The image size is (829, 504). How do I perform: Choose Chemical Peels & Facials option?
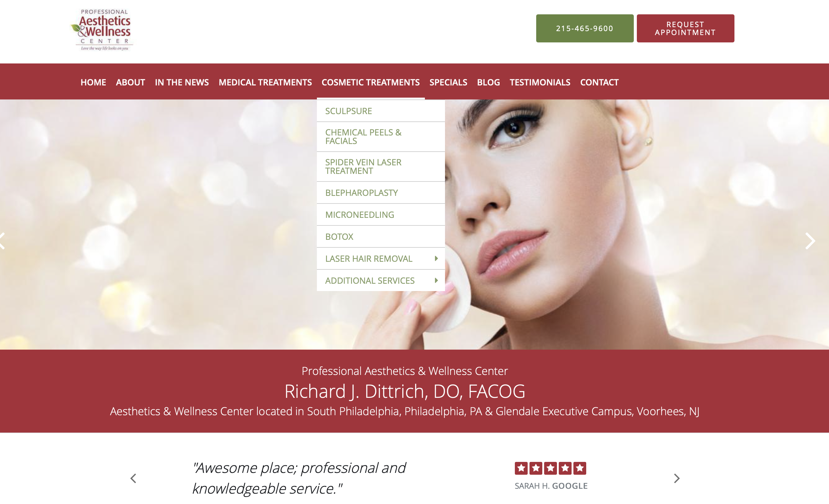(x=381, y=137)
